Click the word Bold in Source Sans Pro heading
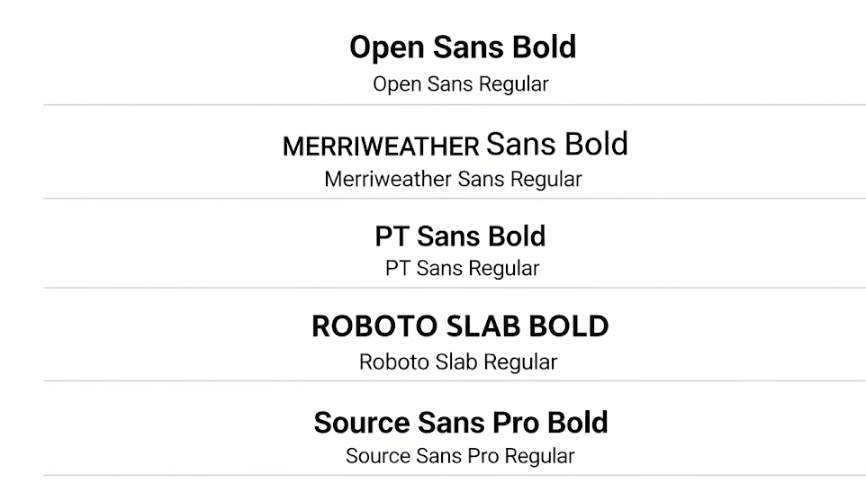Viewport: 866px width, 501px height. tap(577, 423)
